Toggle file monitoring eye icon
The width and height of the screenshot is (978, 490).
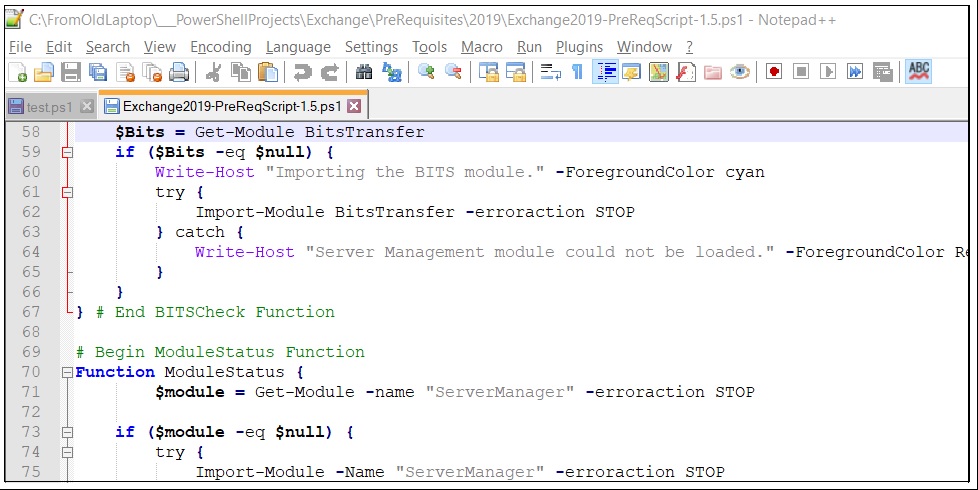(740, 72)
